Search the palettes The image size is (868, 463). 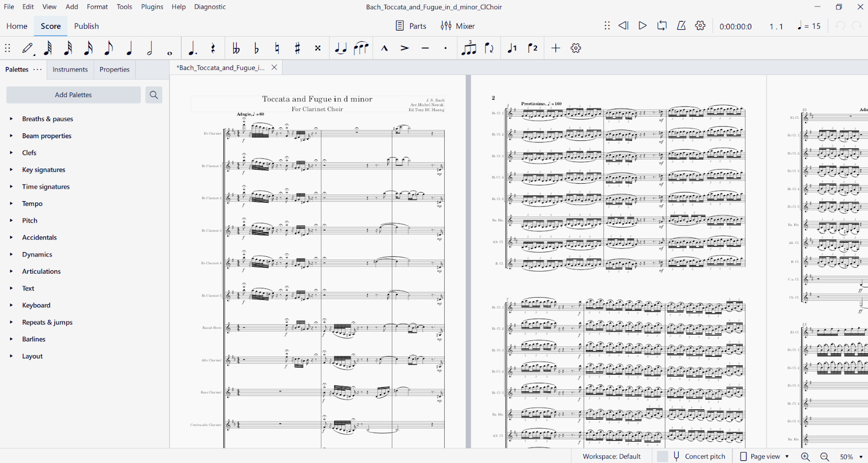pyautogui.click(x=154, y=95)
